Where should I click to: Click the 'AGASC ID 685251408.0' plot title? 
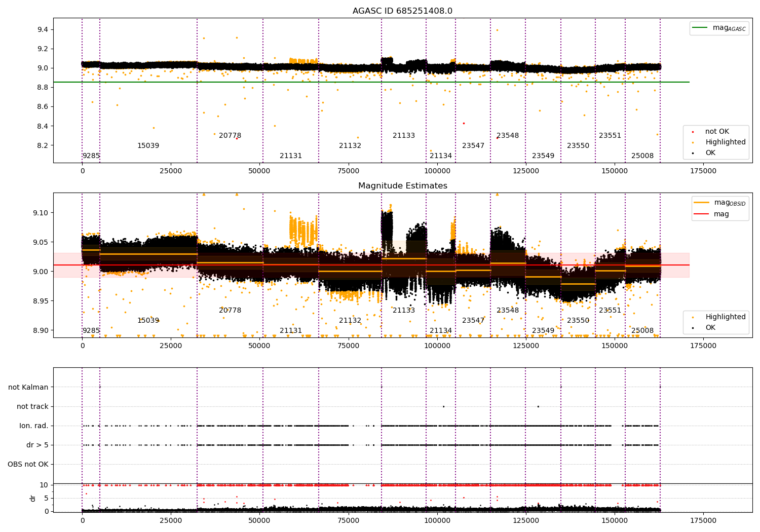point(402,11)
